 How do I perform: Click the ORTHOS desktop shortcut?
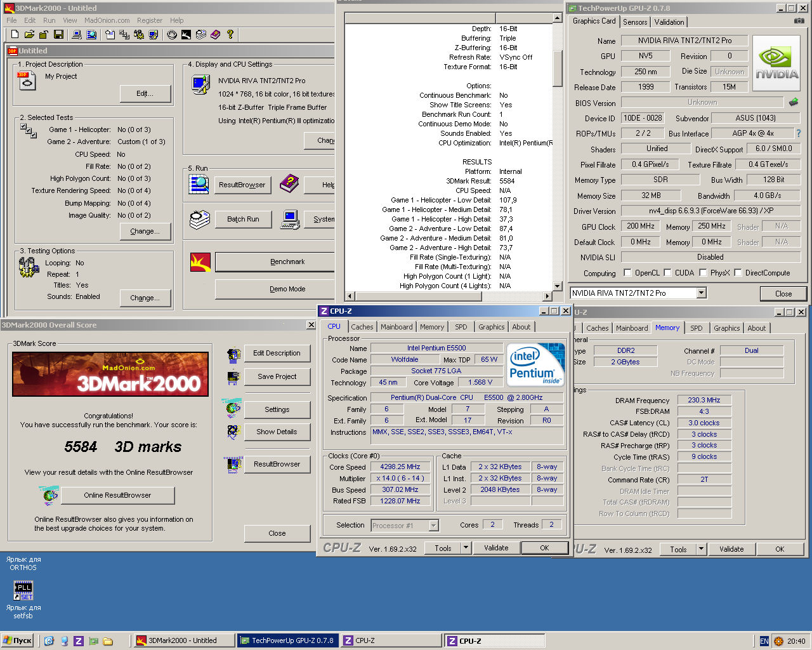pos(23,563)
